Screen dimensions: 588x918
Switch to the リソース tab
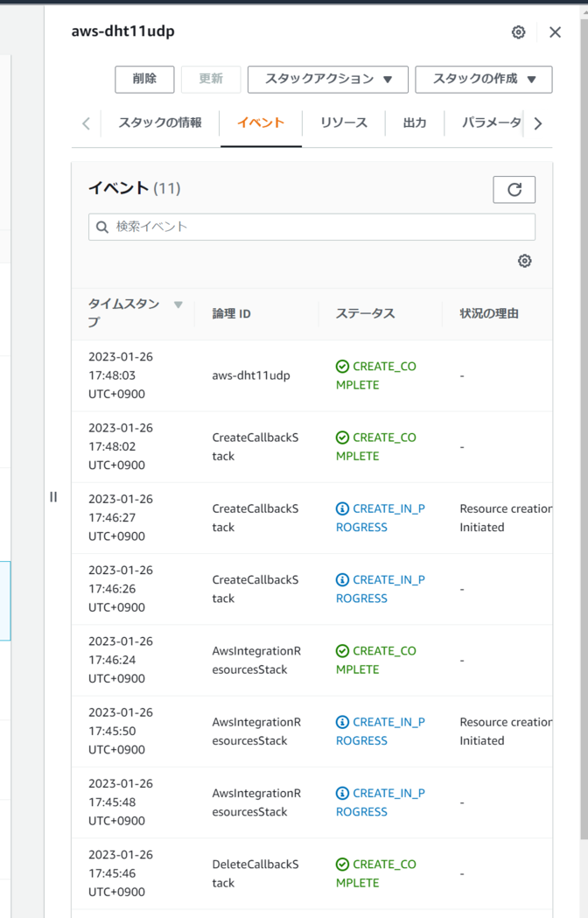click(343, 123)
